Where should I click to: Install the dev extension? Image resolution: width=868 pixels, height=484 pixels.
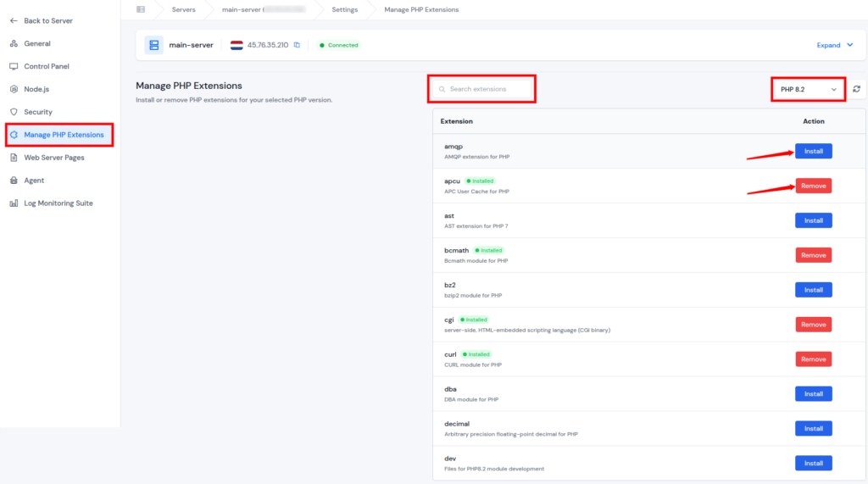click(x=813, y=463)
